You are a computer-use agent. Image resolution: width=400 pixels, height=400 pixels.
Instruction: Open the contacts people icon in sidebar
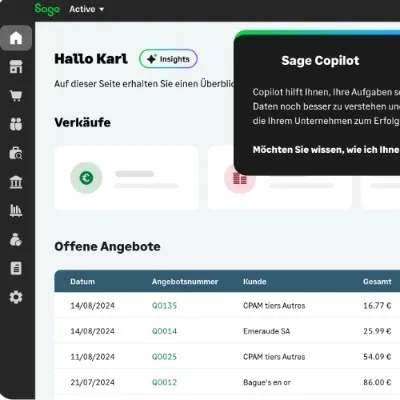[16, 124]
